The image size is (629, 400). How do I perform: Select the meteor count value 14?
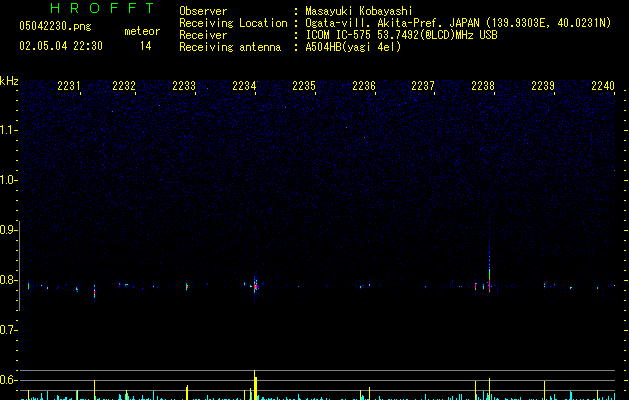pyautogui.click(x=146, y=46)
